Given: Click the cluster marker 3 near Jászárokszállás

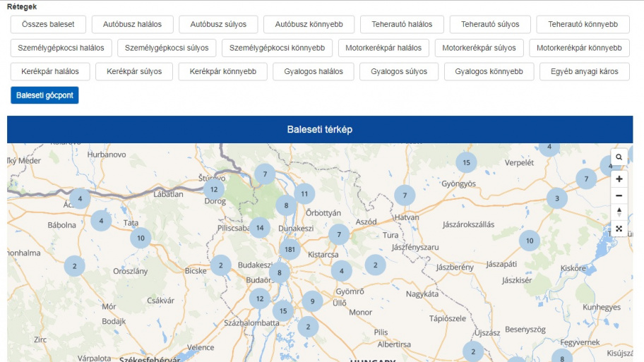Looking at the screenshot, I should click(x=556, y=198).
